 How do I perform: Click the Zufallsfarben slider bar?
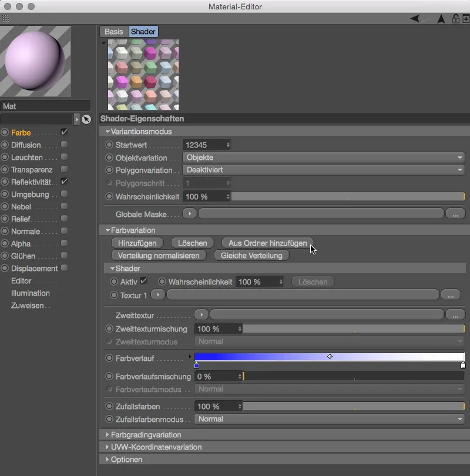coord(354,406)
